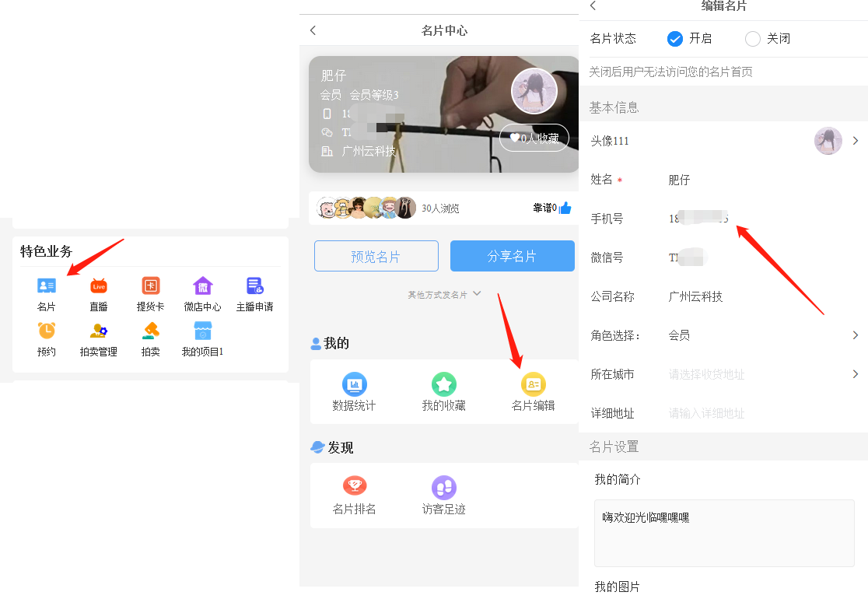Go back from 名片中心 page
Image resolution: width=868 pixels, height=606 pixels.
coord(313,30)
